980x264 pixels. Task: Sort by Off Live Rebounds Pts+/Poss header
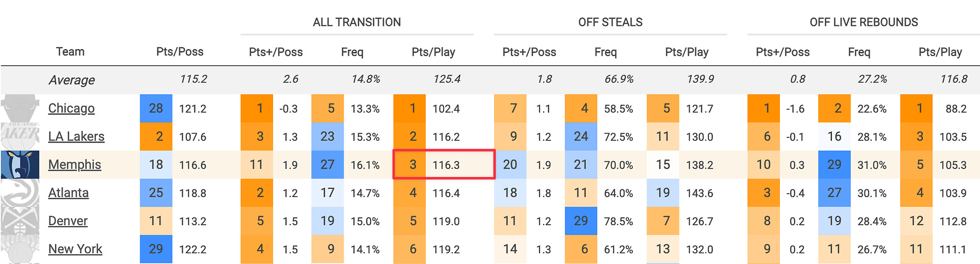point(782,52)
